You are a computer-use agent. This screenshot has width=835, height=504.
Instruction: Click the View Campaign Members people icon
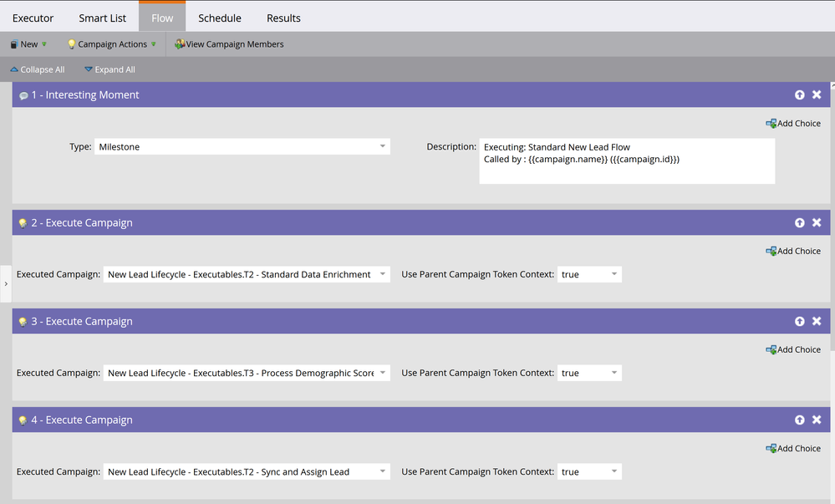pos(179,43)
